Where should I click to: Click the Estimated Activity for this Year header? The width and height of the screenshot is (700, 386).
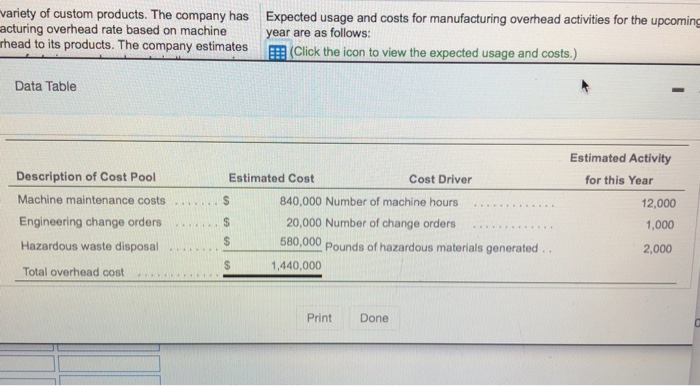tap(620, 169)
